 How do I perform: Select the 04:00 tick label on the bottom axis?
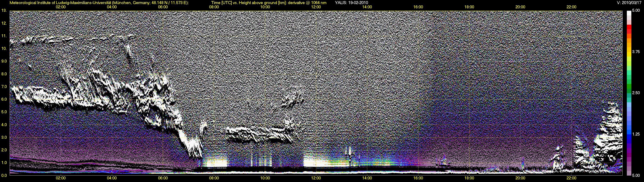112,178
